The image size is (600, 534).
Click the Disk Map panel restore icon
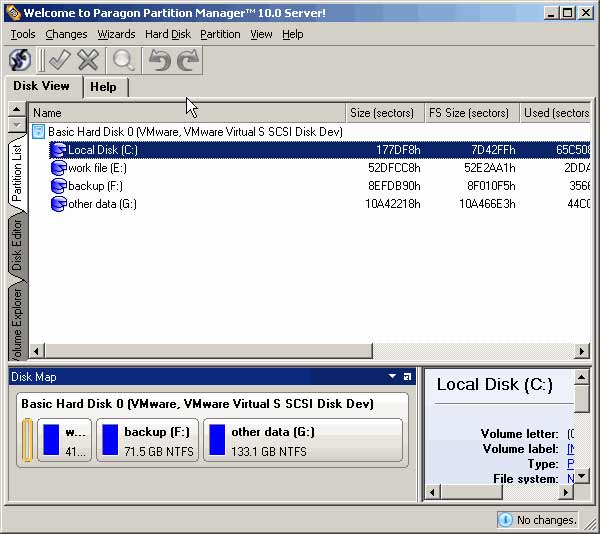click(407, 377)
